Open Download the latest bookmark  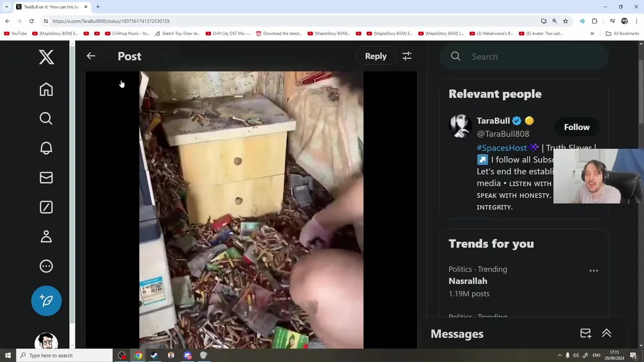click(x=279, y=34)
